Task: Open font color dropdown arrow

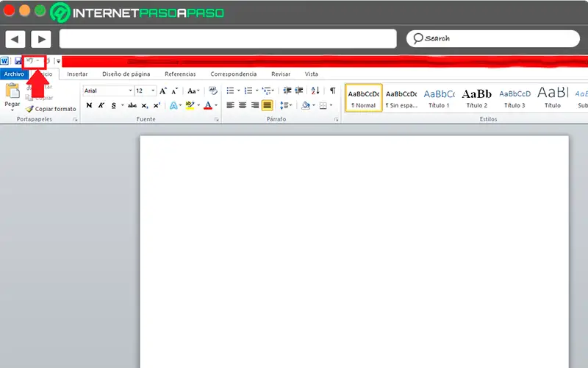Action: coord(216,105)
